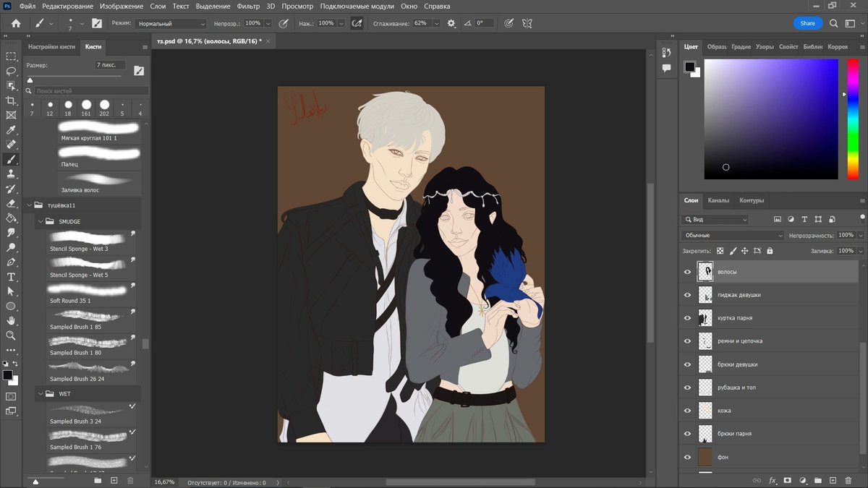Hide the брюки парня layer

pos(688,434)
